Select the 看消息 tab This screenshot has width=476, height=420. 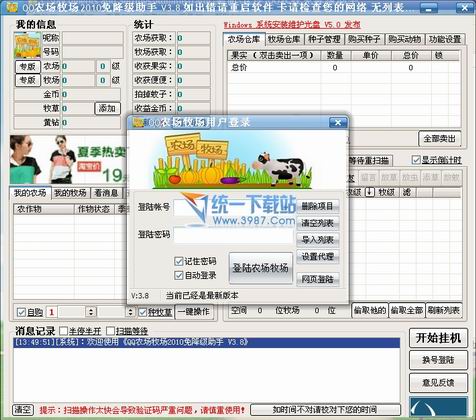(106, 193)
